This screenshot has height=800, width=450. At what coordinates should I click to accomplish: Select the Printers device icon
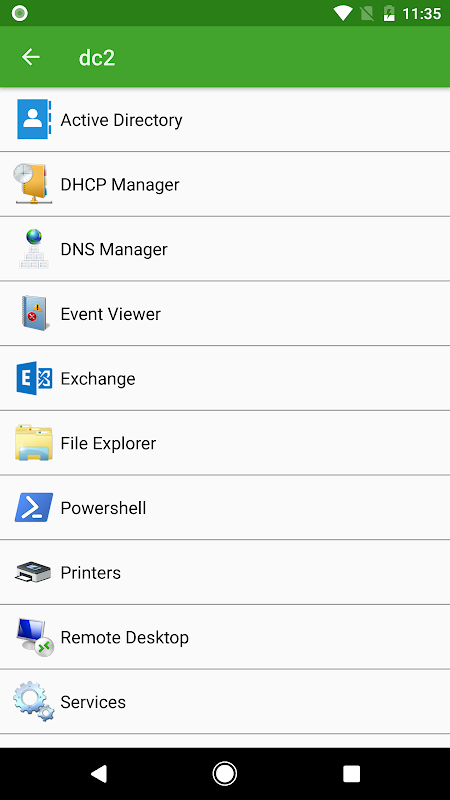click(33, 572)
